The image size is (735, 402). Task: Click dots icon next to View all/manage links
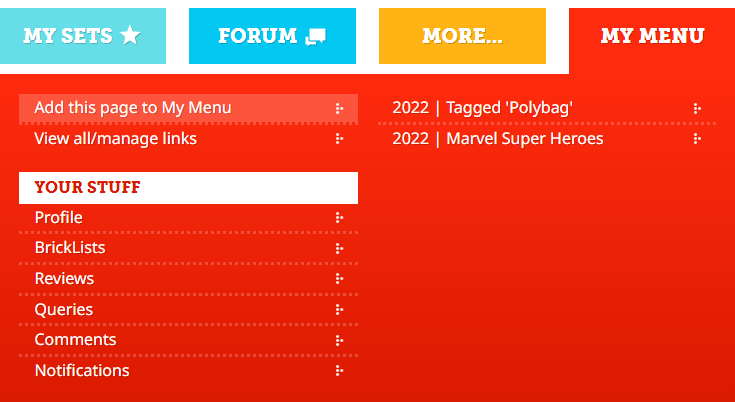[339, 139]
